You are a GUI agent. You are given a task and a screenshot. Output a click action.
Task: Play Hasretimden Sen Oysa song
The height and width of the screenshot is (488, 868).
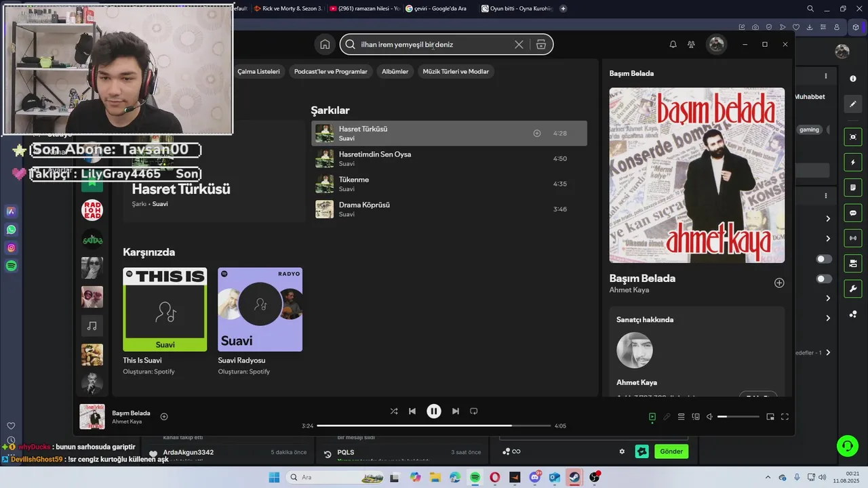click(x=449, y=159)
